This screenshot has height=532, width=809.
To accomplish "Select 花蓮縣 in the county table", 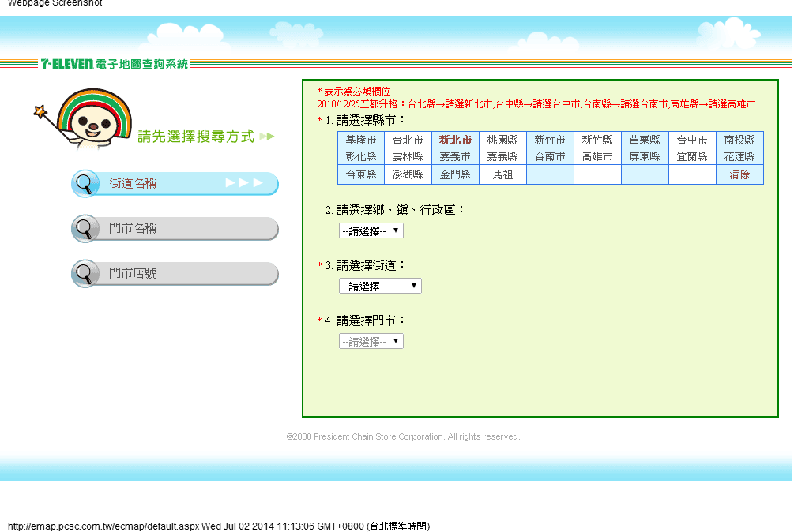I will point(740,156).
